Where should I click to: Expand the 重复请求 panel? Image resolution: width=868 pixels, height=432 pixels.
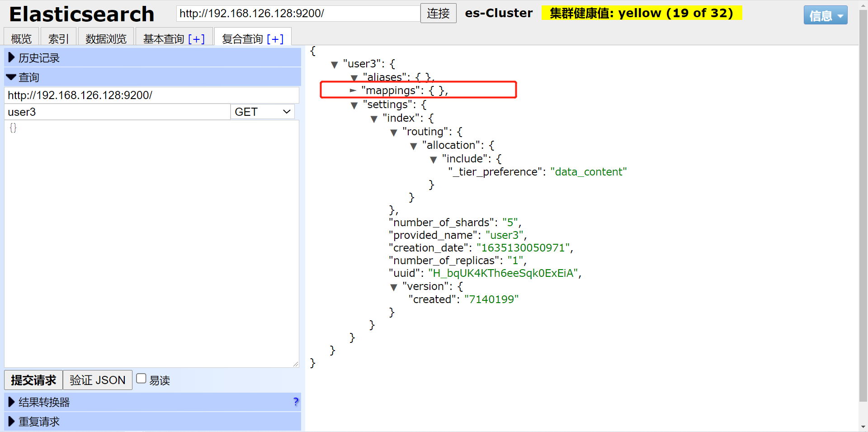click(x=11, y=421)
